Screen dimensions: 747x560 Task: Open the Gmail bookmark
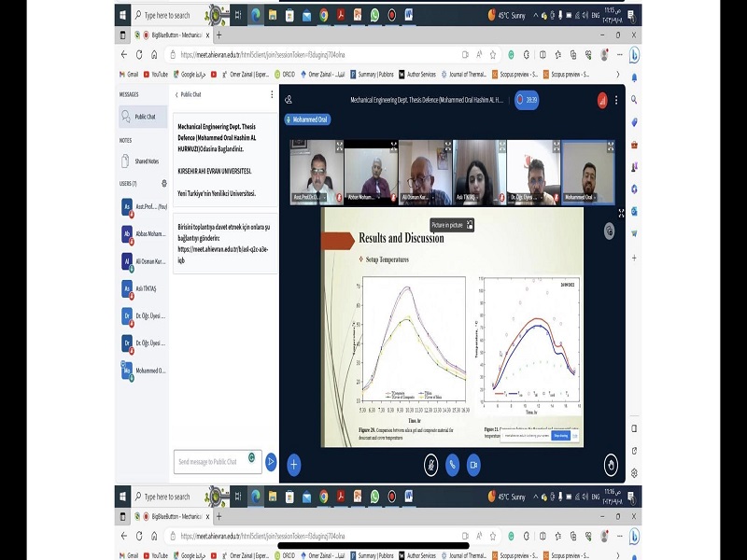pos(132,74)
